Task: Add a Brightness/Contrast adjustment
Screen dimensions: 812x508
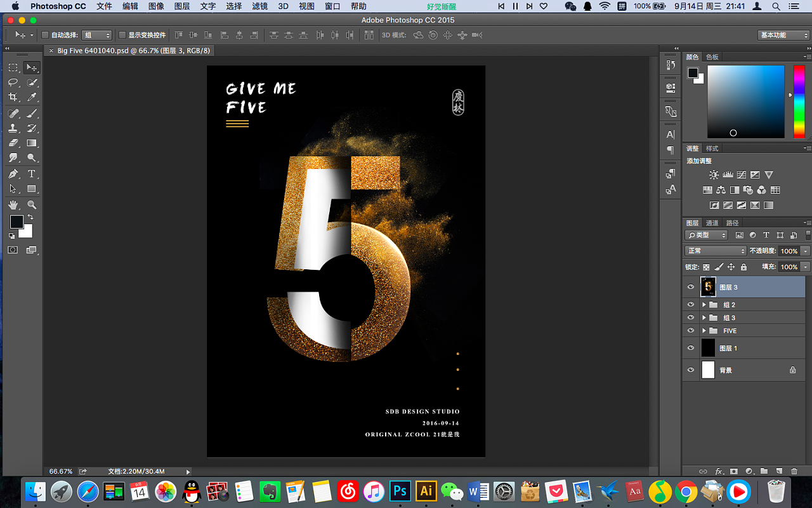Action: [714, 175]
